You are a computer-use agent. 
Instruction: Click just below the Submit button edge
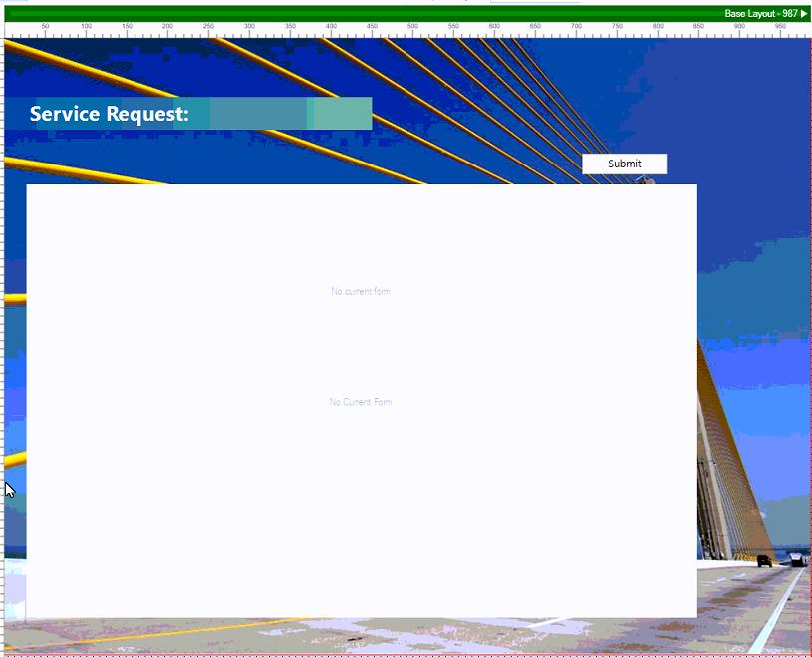[x=624, y=176]
